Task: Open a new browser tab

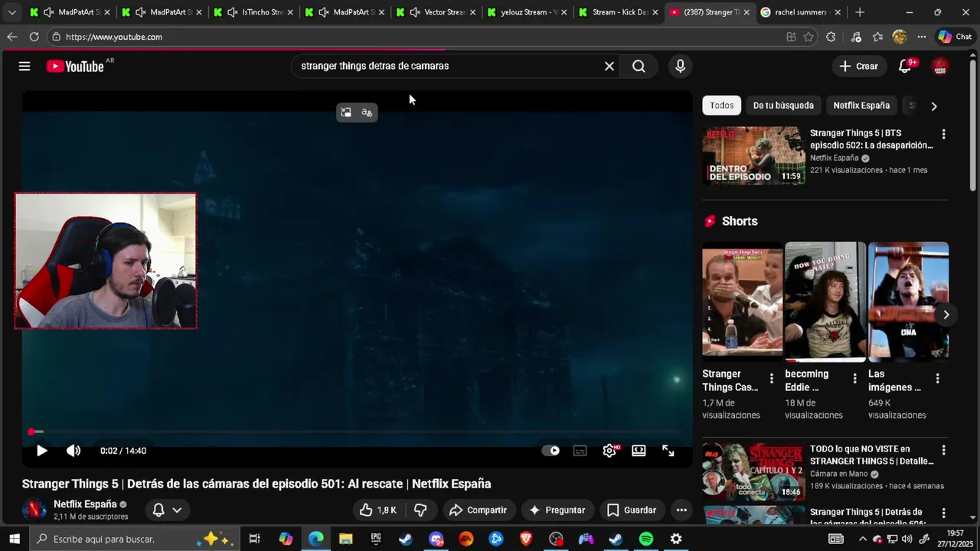Action: [860, 12]
